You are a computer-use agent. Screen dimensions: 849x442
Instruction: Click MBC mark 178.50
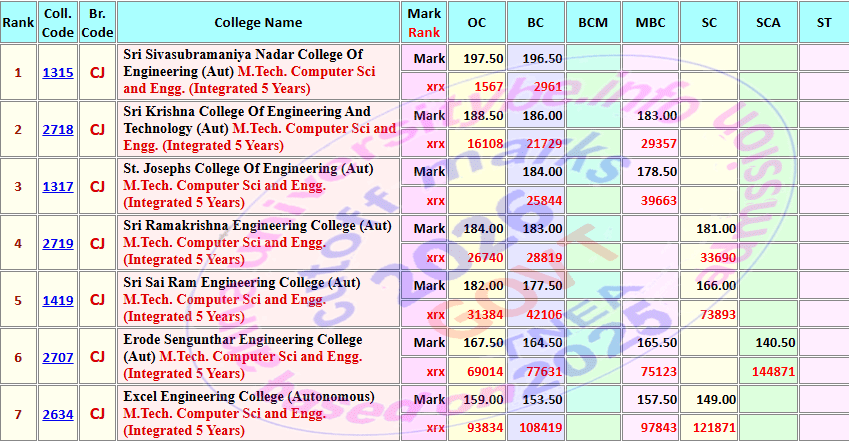click(657, 172)
